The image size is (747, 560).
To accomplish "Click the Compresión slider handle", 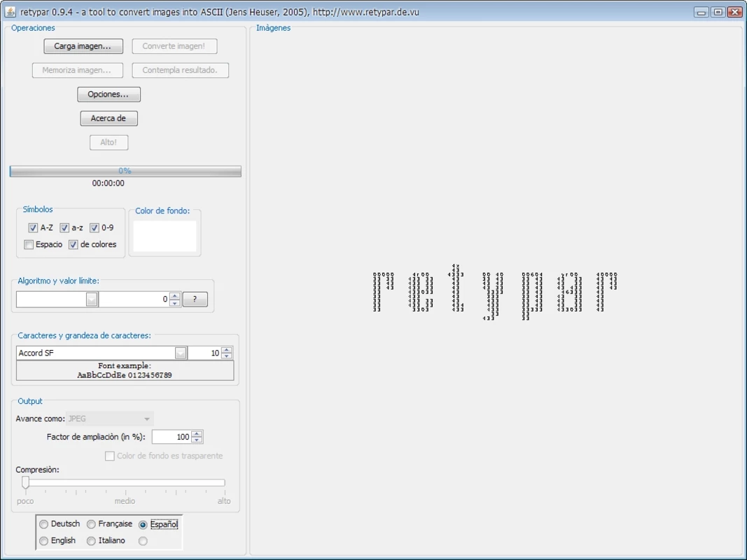I will pos(25,483).
